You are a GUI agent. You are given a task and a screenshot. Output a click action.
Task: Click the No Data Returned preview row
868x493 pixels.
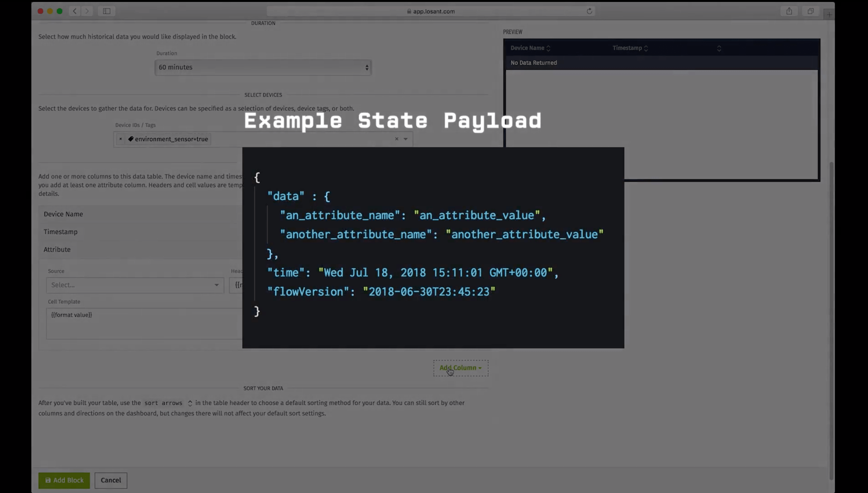click(661, 63)
